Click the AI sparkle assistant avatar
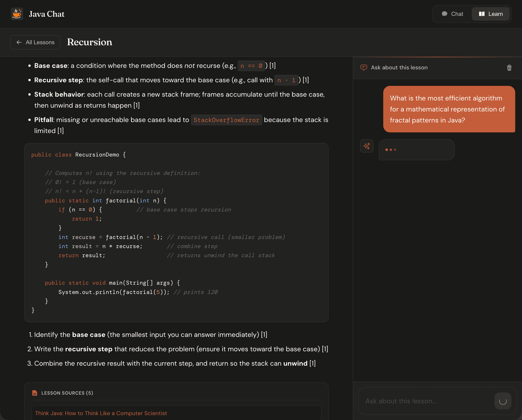 click(367, 146)
